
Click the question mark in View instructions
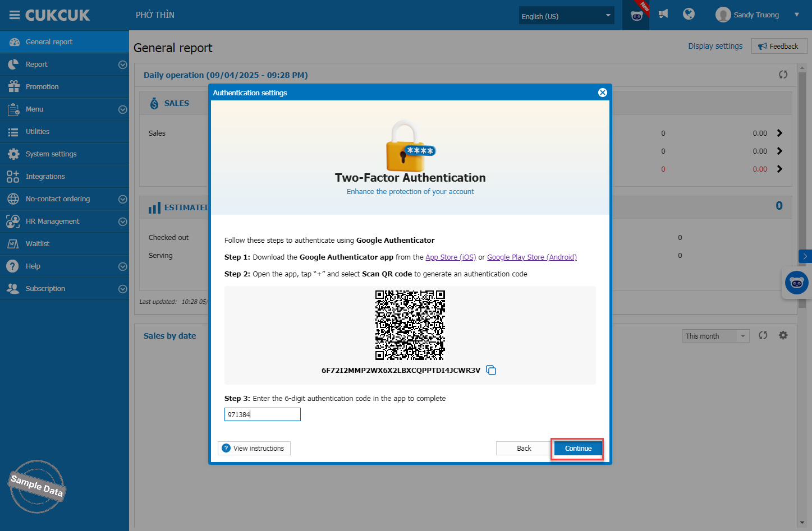tap(226, 448)
